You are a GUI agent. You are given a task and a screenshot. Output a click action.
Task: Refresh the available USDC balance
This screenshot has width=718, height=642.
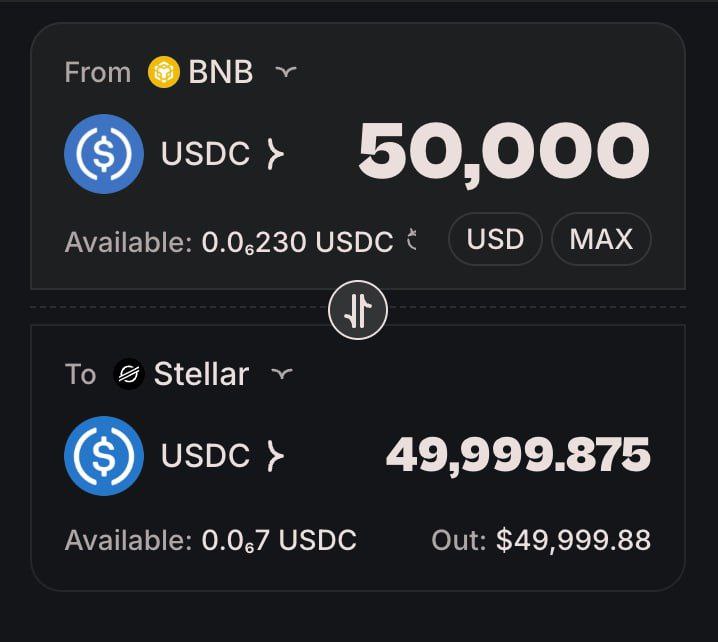coord(413,239)
